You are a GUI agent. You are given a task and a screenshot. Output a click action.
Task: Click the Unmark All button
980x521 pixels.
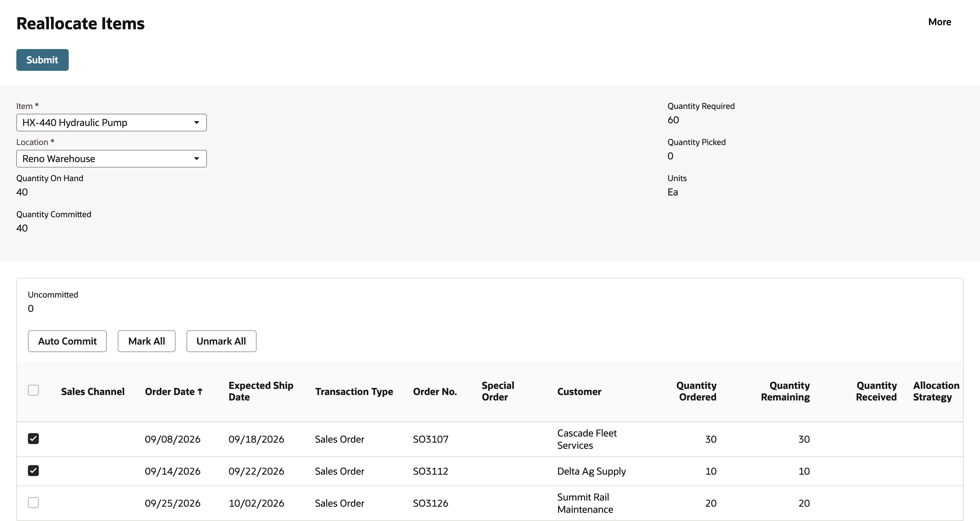click(221, 341)
